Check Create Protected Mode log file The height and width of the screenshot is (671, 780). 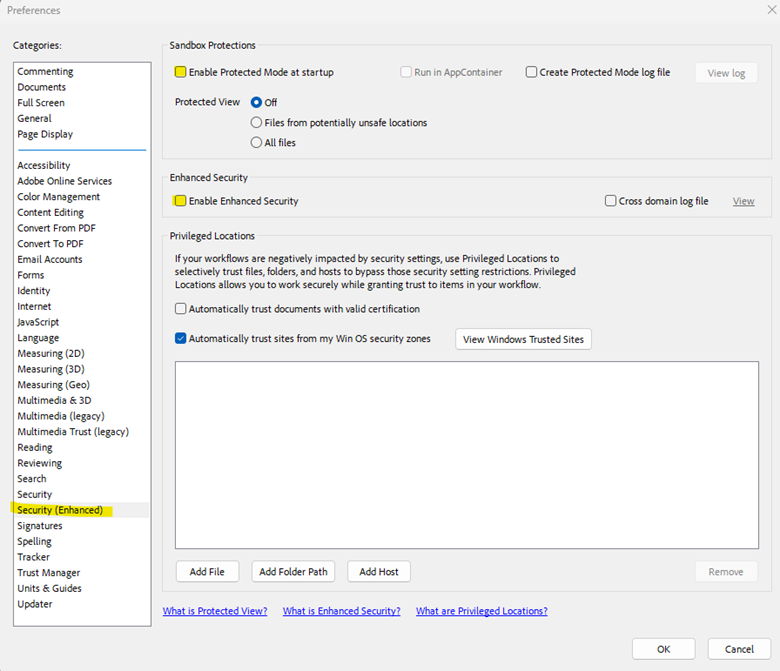[x=532, y=72]
